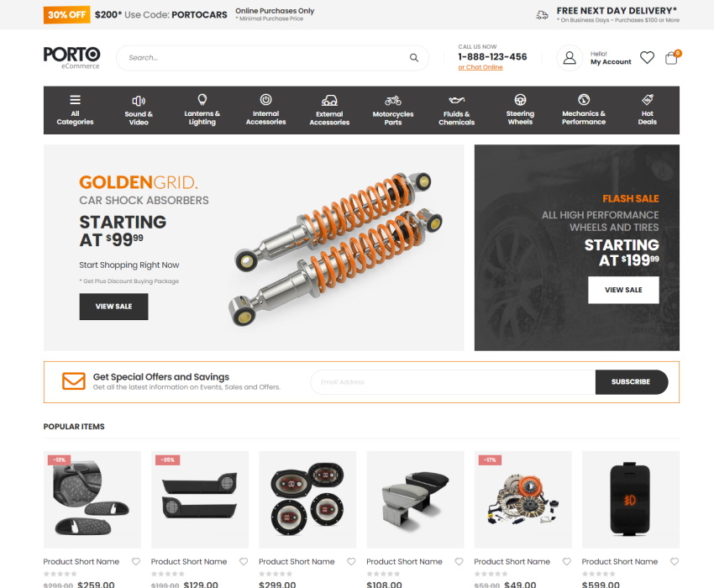
Task: Open Hot Deals category
Action: (x=647, y=110)
